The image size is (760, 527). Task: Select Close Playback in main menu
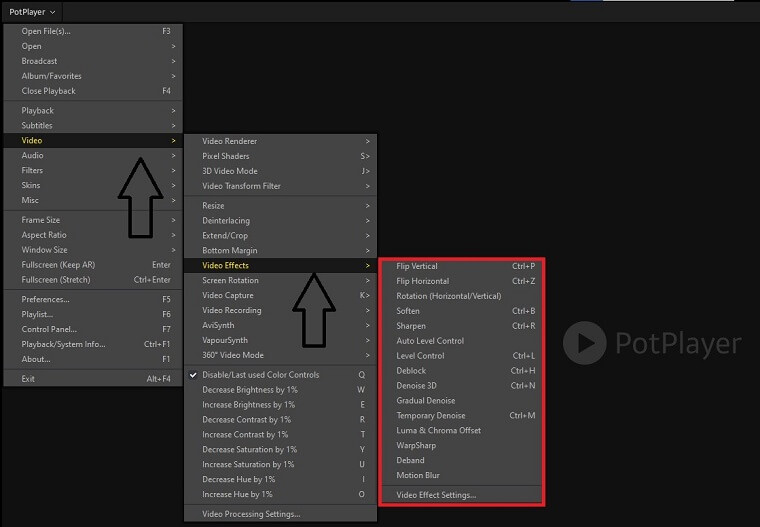tap(93, 91)
